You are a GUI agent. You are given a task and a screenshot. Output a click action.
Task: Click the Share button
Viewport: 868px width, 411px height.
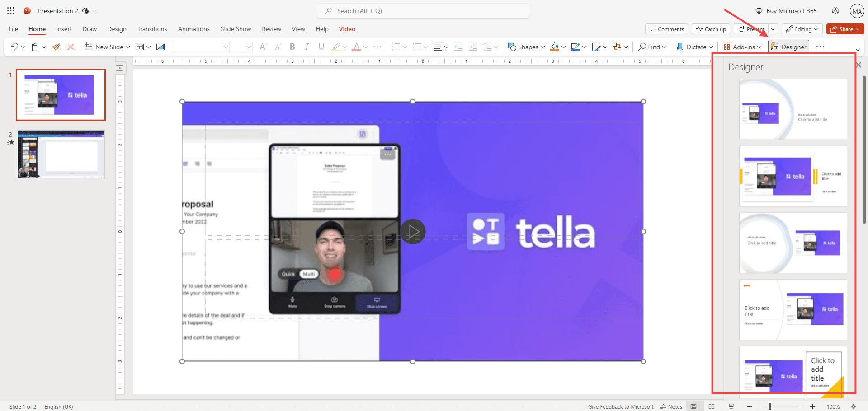click(845, 29)
